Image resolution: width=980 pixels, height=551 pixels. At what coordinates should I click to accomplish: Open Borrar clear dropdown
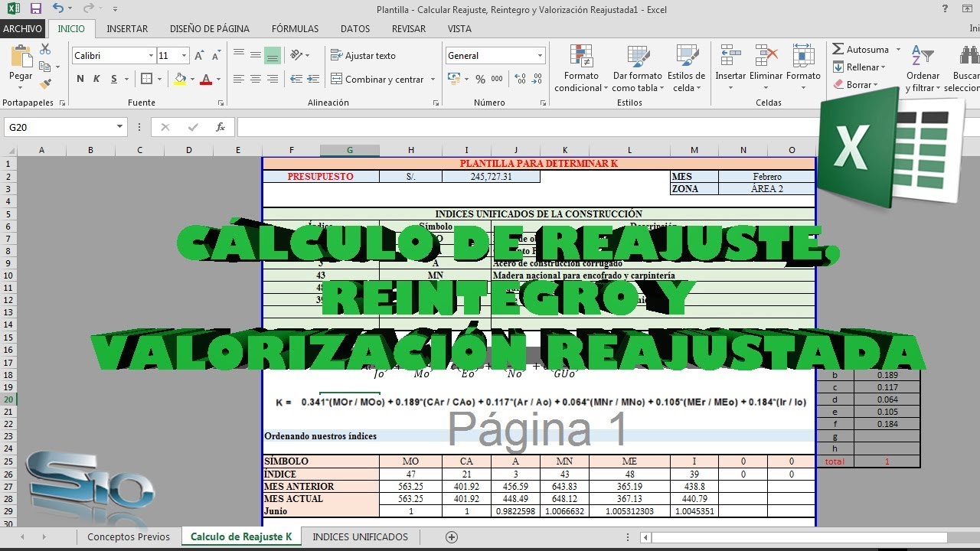(x=856, y=85)
